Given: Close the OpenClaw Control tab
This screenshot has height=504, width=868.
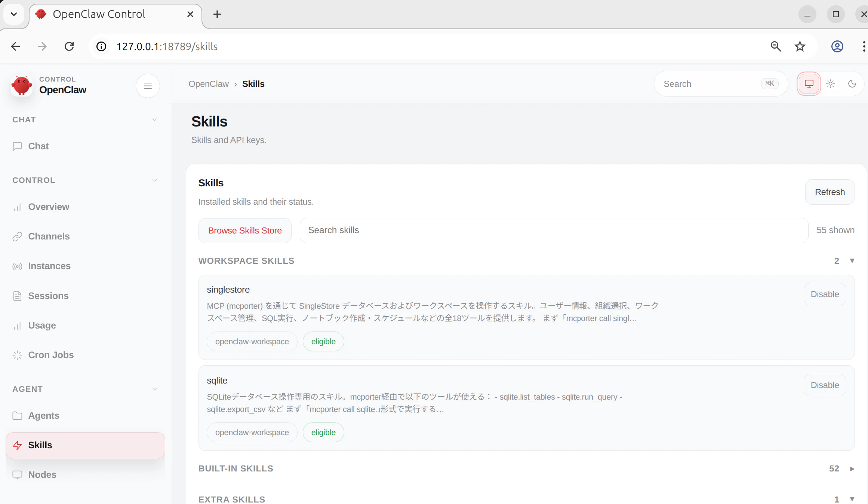Looking at the screenshot, I should click(190, 14).
